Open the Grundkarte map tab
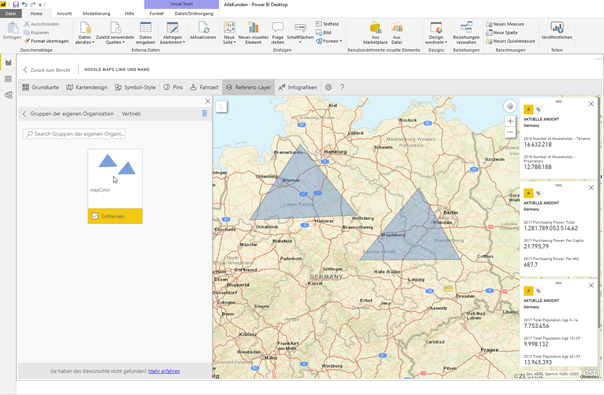This screenshot has width=604, height=395. coord(40,87)
